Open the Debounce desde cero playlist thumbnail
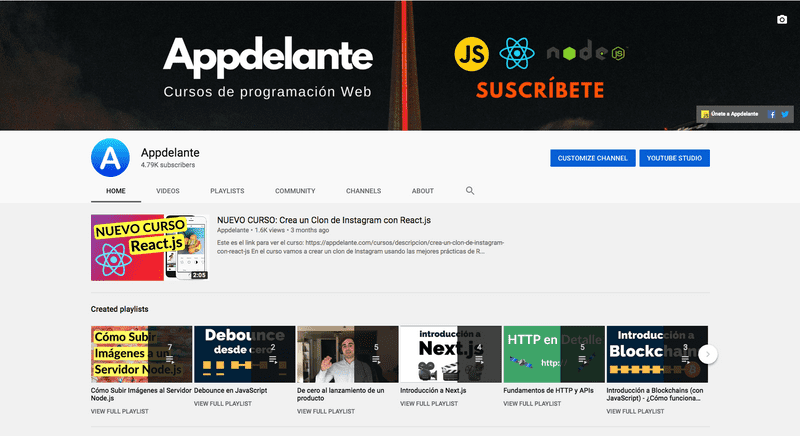Image resolution: width=800 pixels, height=436 pixels. 244,354
